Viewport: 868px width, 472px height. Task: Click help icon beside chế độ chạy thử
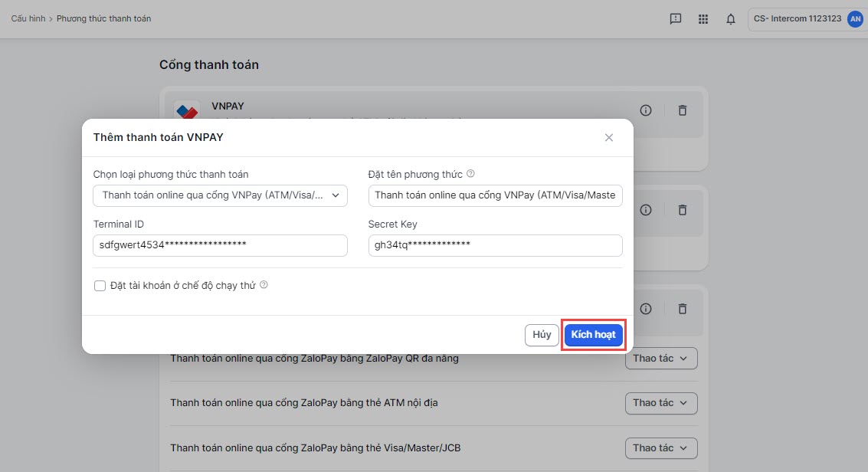point(264,285)
